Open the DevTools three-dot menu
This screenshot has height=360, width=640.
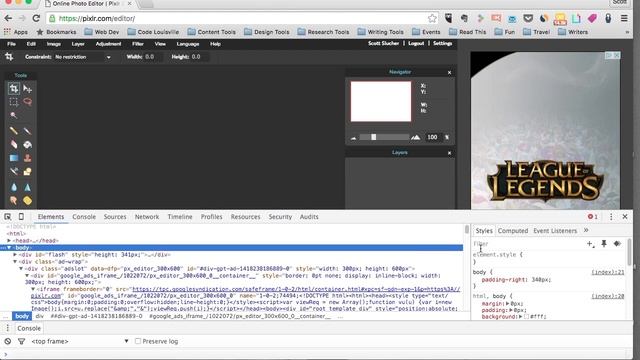(611, 217)
